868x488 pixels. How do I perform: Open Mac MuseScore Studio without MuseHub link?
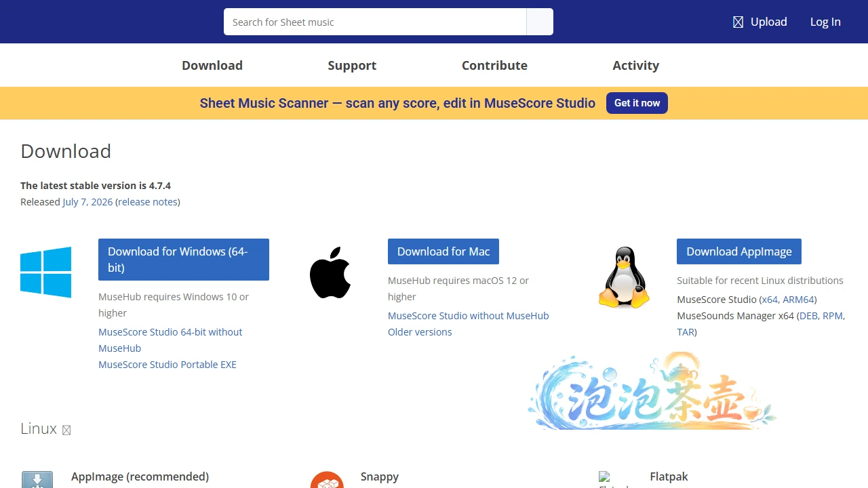[x=469, y=316]
